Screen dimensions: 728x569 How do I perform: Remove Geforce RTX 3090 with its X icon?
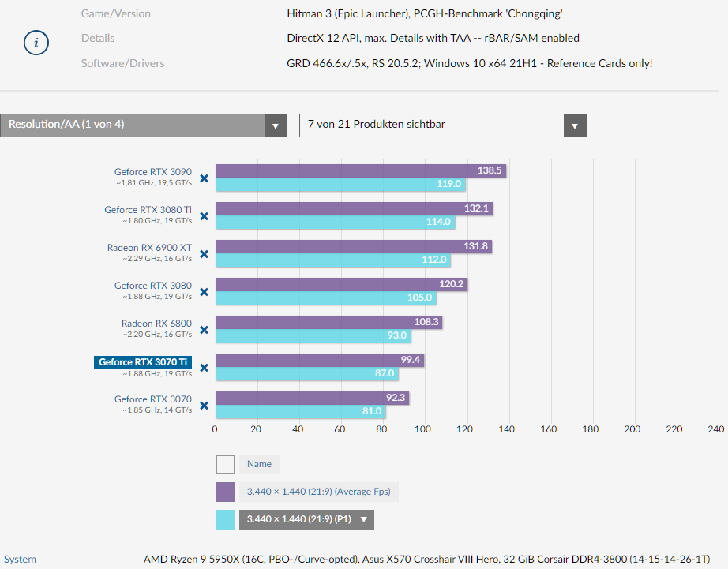pyautogui.click(x=204, y=178)
